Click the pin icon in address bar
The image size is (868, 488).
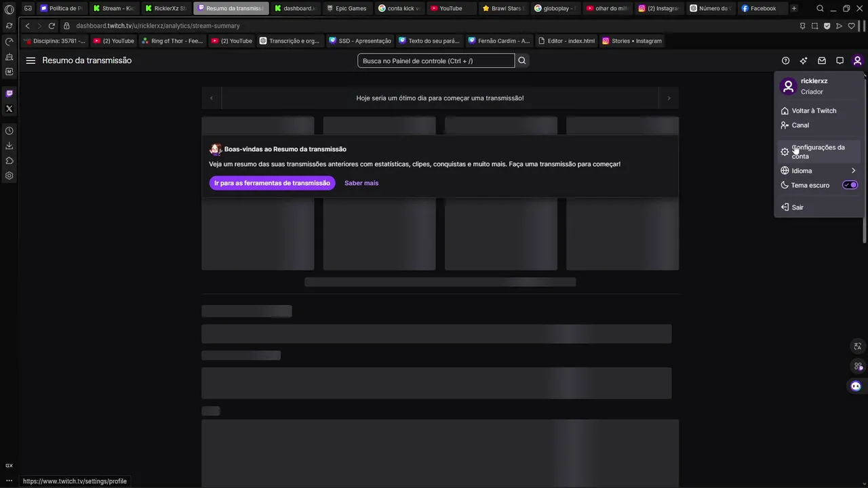pyautogui.click(x=802, y=26)
